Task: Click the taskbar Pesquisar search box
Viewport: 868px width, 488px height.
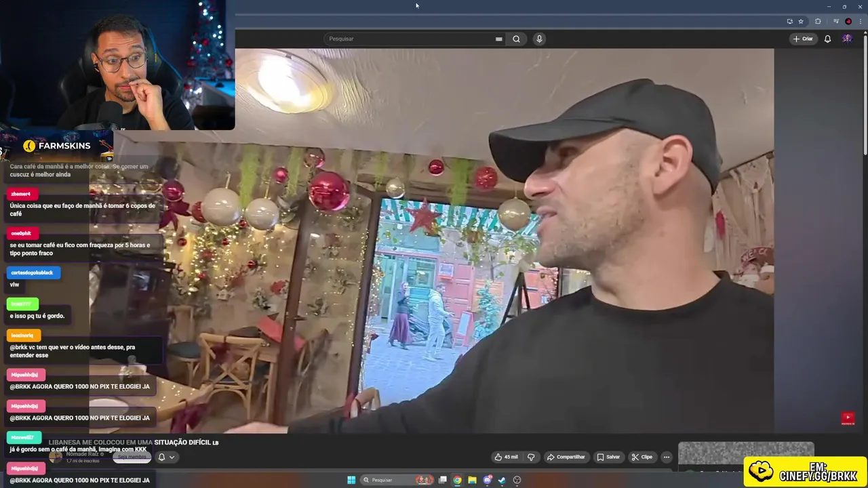Action: [x=397, y=480]
